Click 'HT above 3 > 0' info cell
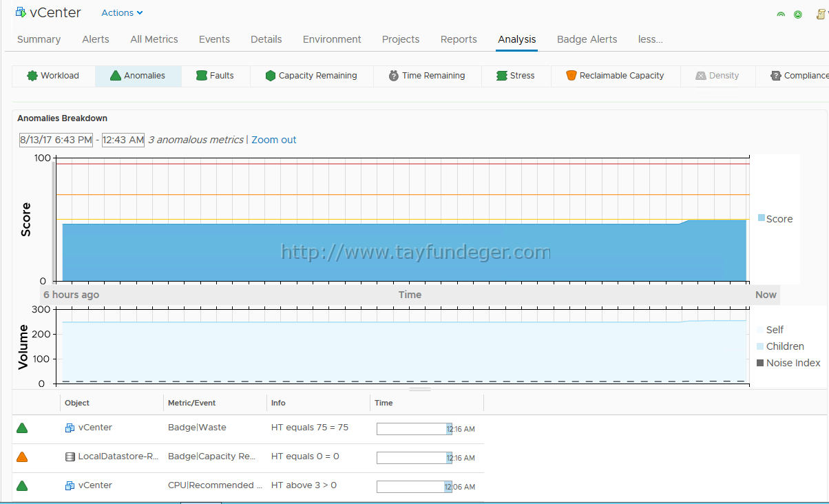 (304, 485)
